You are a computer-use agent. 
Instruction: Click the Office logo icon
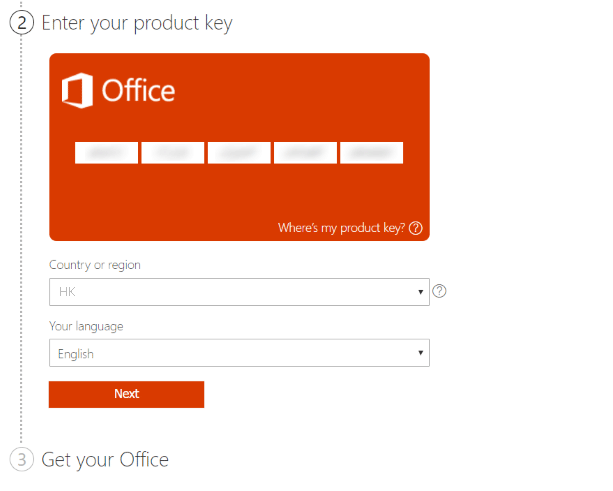[x=77, y=90]
